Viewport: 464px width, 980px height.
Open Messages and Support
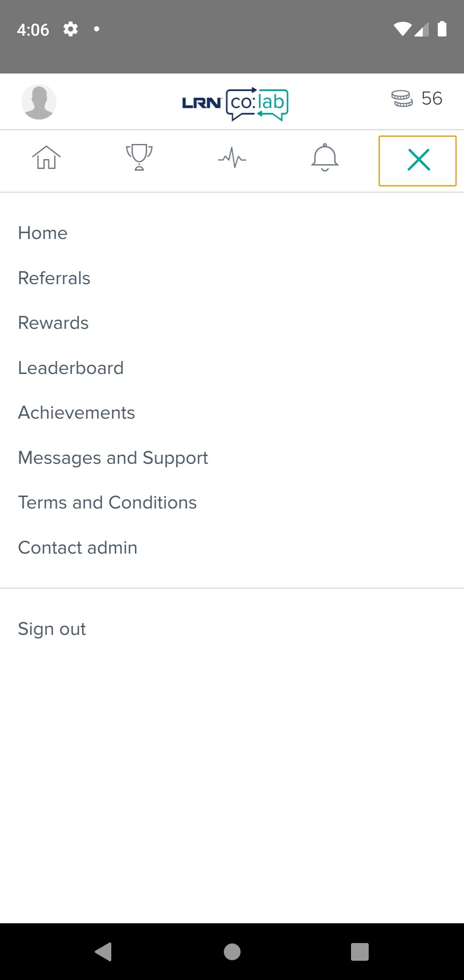[113, 458]
